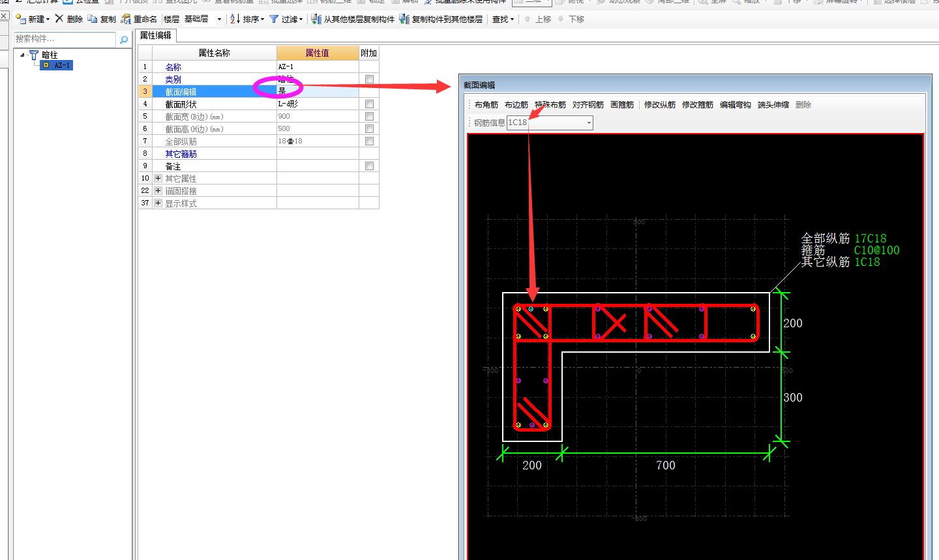Click the 下移 down arrow icon
Screen dimensions: 939x560
pyautogui.click(x=560, y=19)
